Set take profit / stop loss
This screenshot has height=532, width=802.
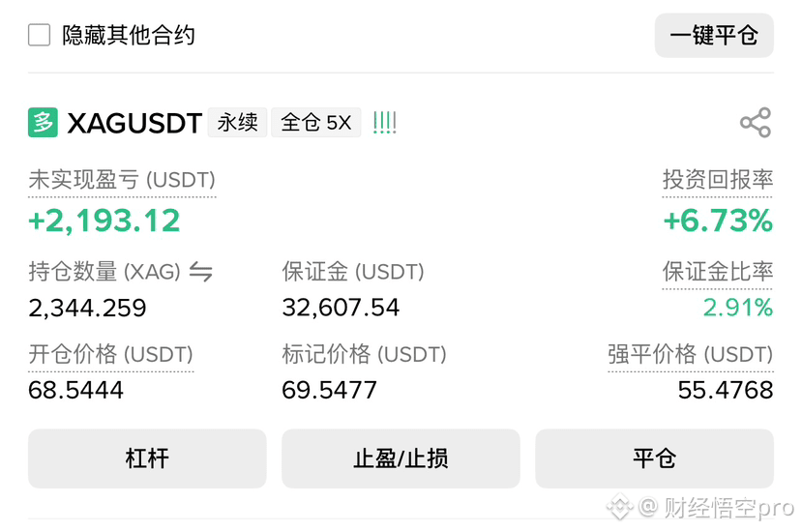point(401,458)
